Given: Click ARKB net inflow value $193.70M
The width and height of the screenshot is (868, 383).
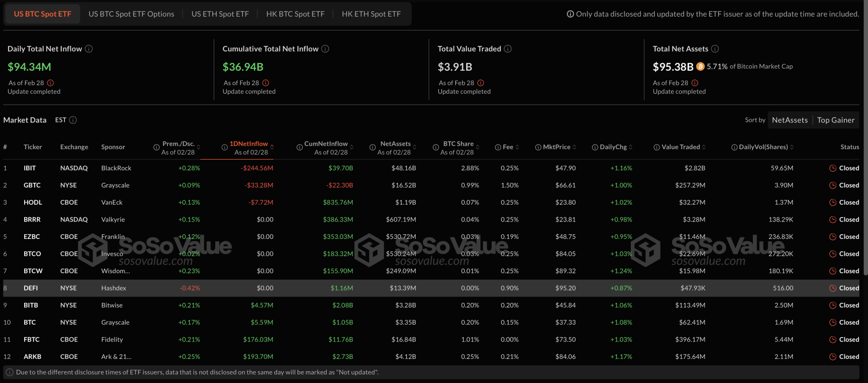Looking at the screenshot, I should click(258, 357).
